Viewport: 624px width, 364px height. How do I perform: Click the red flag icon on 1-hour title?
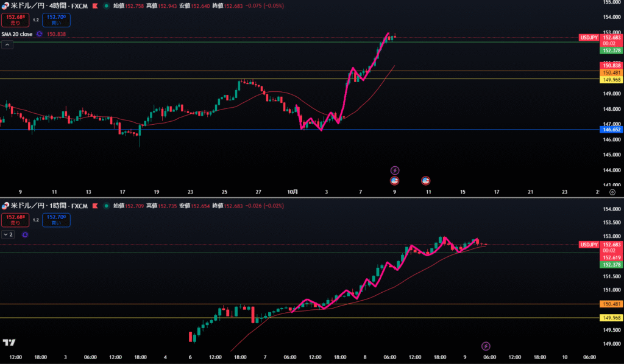click(95, 206)
